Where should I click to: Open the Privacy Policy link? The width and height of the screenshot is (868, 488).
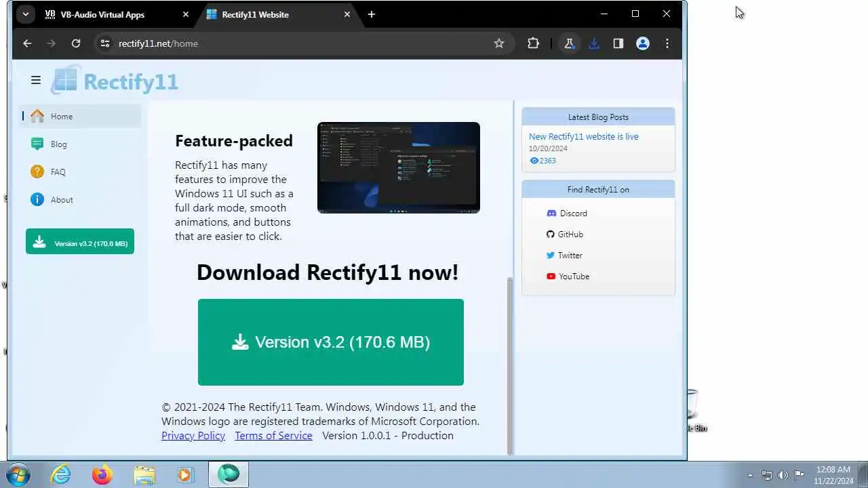(x=193, y=436)
